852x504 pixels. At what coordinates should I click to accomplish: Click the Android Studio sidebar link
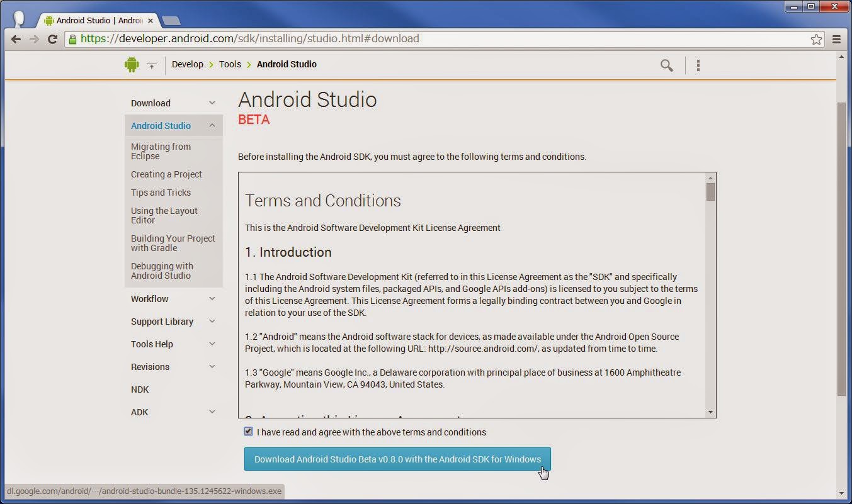(x=161, y=126)
